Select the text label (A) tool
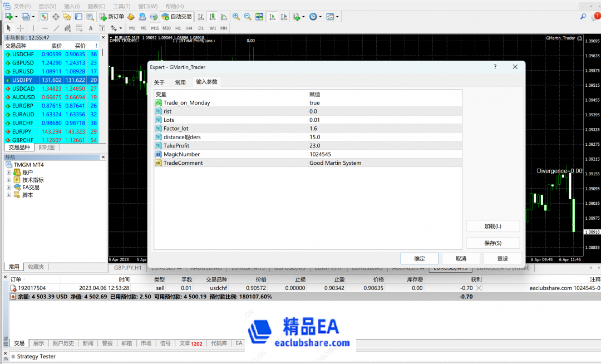Viewport: 601px width, 364px height. pos(90,27)
